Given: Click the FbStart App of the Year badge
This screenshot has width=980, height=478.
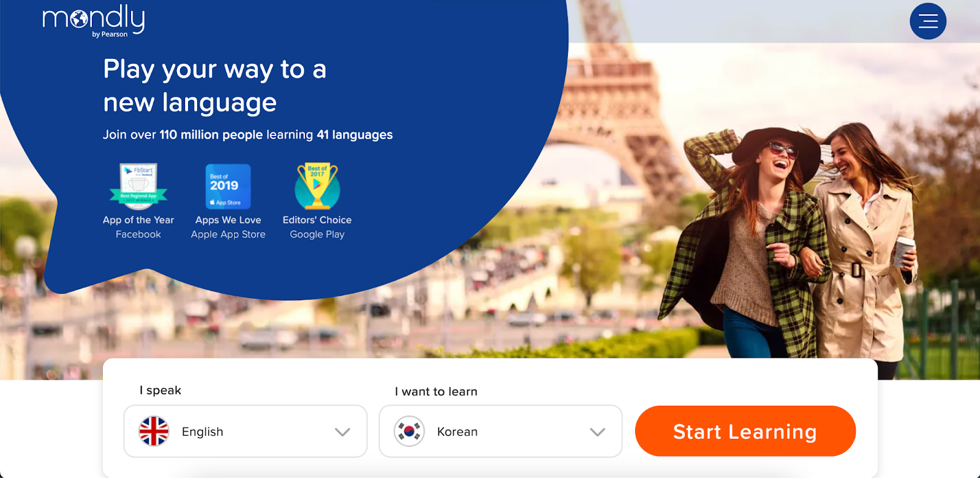Looking at the screenshot, I should (138, 186).
